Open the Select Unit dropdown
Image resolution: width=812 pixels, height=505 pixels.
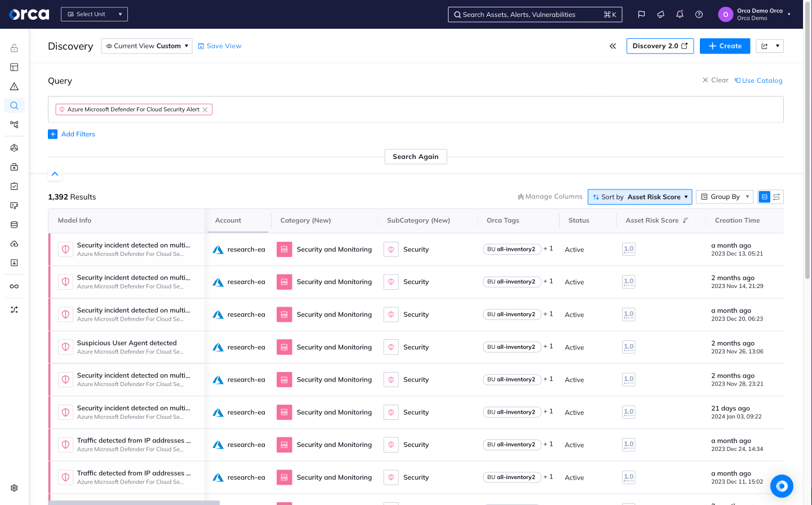click(x=94, y=14)
